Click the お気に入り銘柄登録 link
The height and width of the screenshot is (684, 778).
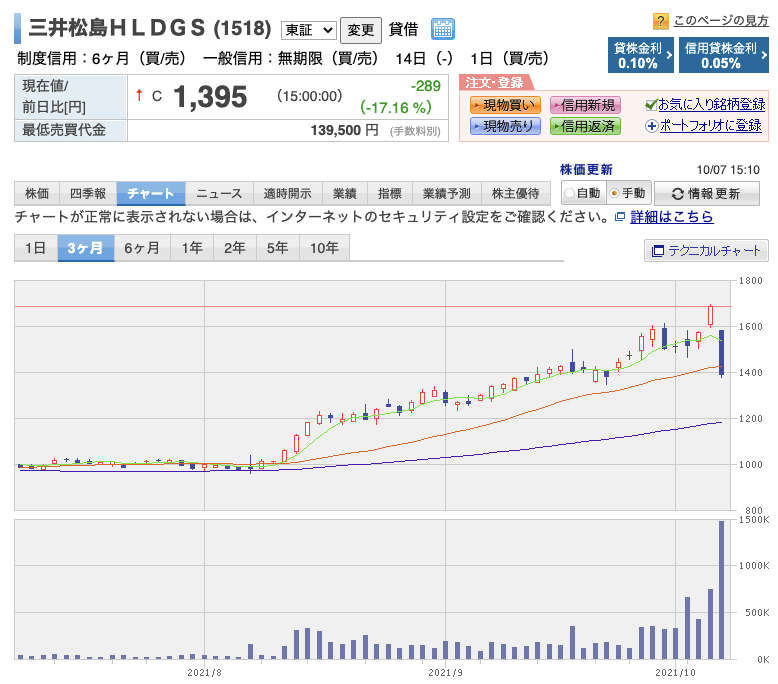click(x=712, y=105)
